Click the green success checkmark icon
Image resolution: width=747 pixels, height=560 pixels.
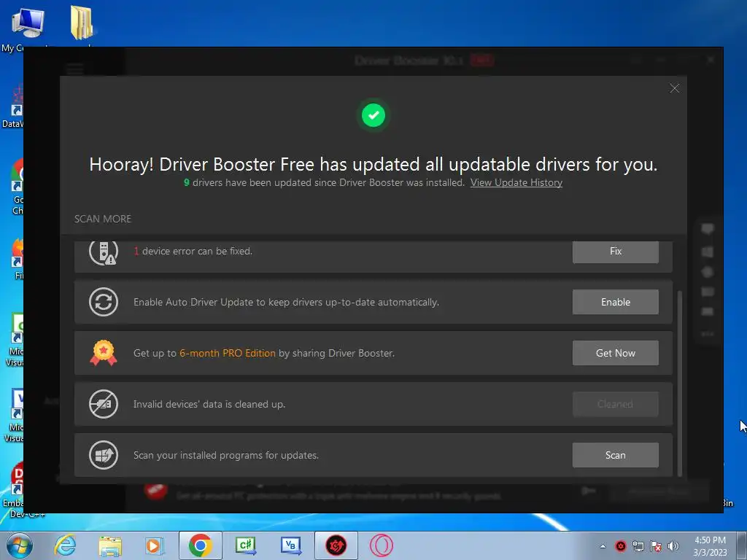373,115
